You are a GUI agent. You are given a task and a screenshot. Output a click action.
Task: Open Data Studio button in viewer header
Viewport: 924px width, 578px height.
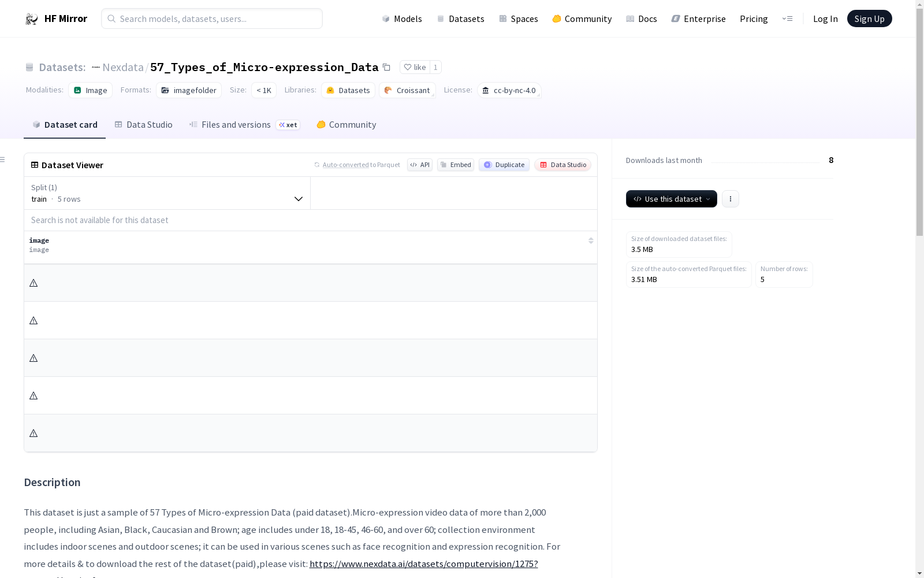(563, 165)
